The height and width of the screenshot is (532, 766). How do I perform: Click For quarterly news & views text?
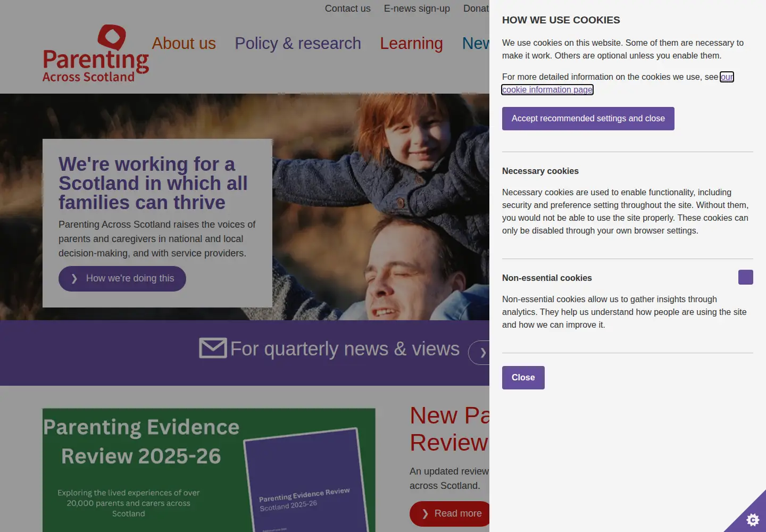click(x=345, y=349)
